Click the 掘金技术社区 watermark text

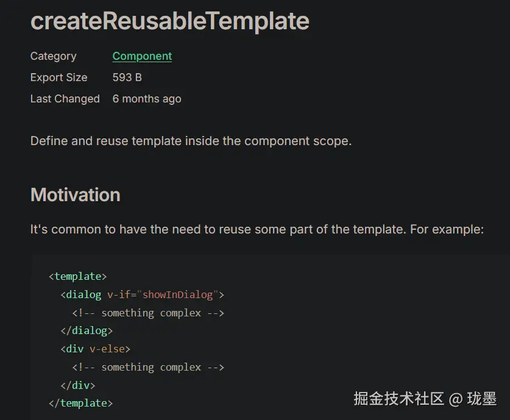398,399
